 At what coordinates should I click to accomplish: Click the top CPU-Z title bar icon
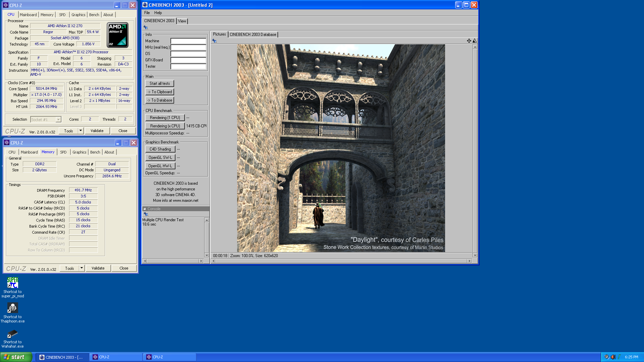[x=6, y=5]
